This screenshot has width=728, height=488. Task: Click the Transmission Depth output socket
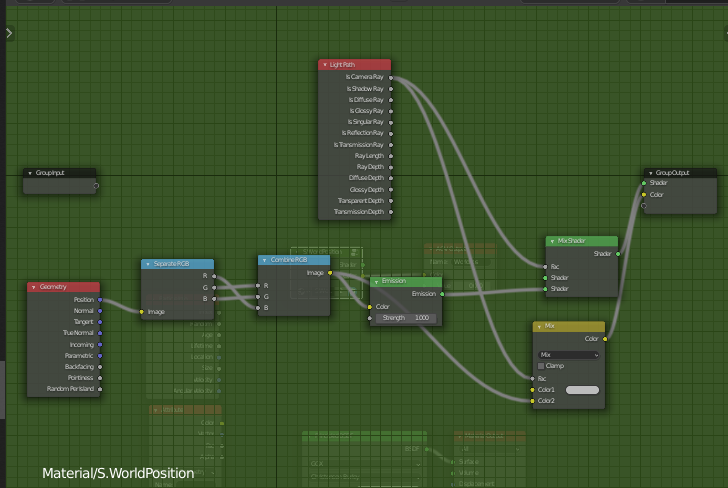tap(391, 212)
